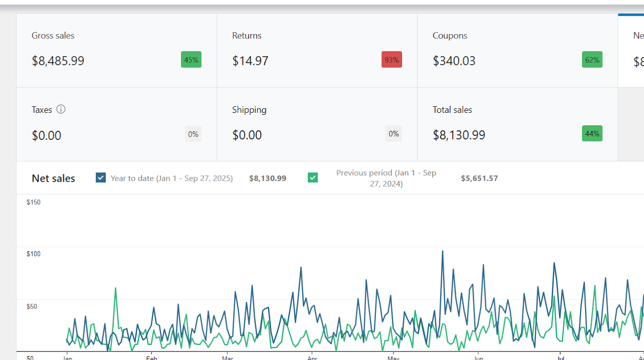The image size is (644, 360).
Task: Toggle the Year to date checkbox
Action: pos(101,178)
